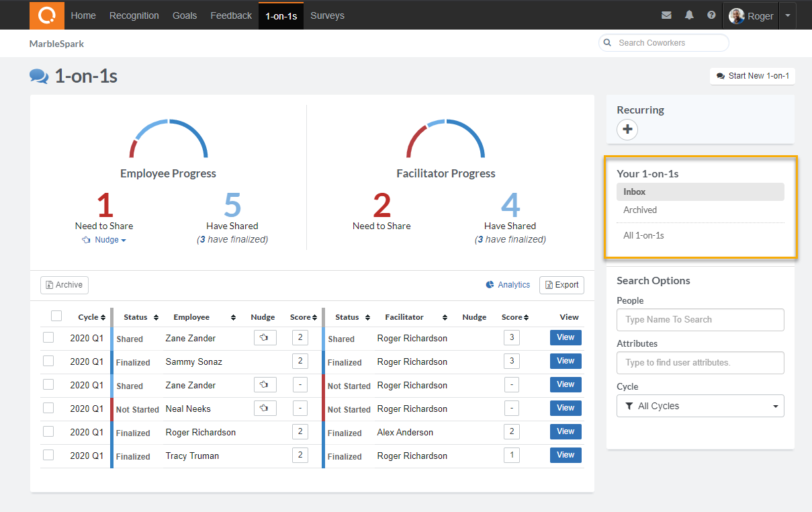Tick the checkbox for Sammy Sonaz row
Screen dimensions: 812x512
pos(48,361)
